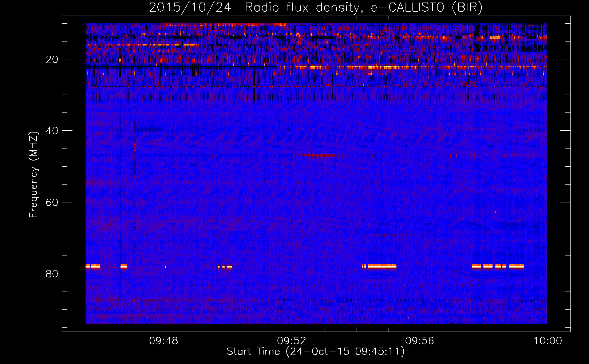
Task: Click the 10:00 time tick label
Action: pyautogui.click(x=548, y=341)
